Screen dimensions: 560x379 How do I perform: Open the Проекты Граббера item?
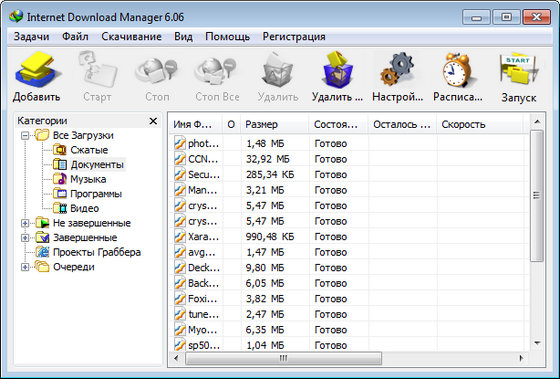(x=97, y=252)
